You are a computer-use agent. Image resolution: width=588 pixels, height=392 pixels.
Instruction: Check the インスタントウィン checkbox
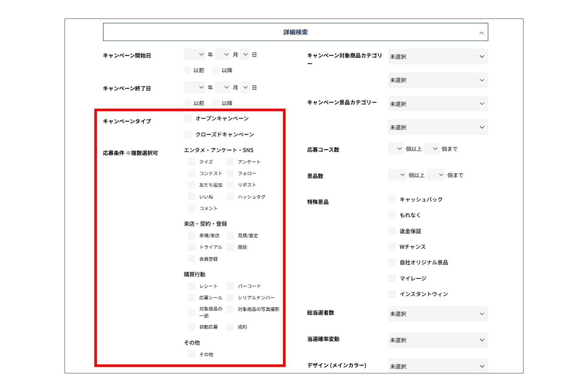click(392, 294)
